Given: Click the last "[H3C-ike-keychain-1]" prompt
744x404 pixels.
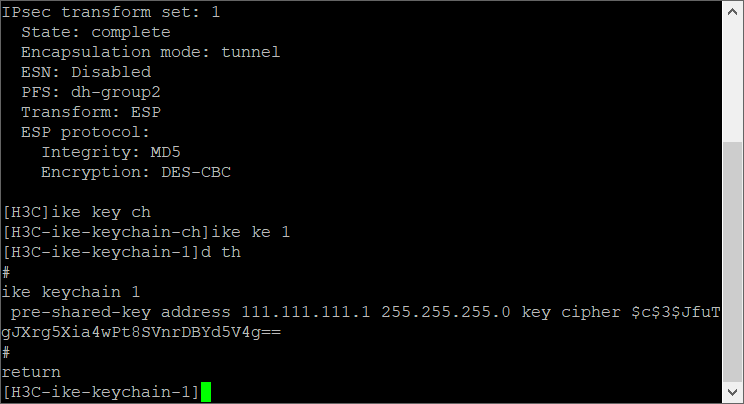Looking at the screenshot, I should point(100,392).
